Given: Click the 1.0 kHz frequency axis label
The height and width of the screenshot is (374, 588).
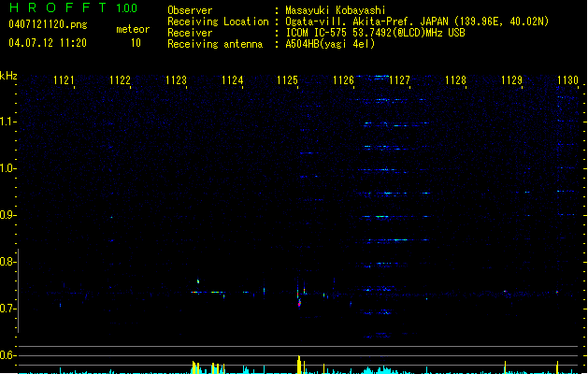Looking at the screenshot, I should (x=7, y=168).
